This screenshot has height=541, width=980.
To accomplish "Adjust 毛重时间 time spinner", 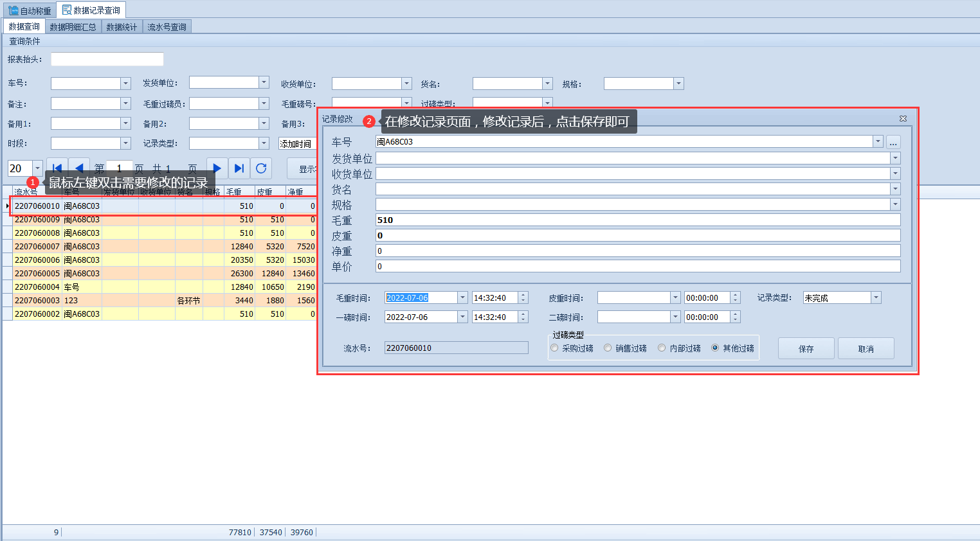I will click(x=523, y=297).
